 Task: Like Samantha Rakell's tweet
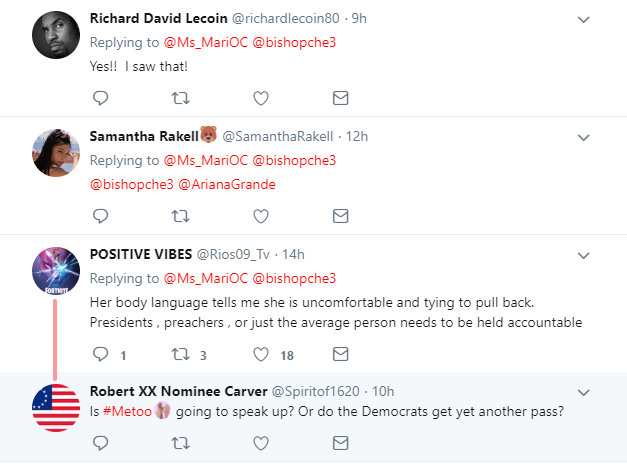[260, 214]
